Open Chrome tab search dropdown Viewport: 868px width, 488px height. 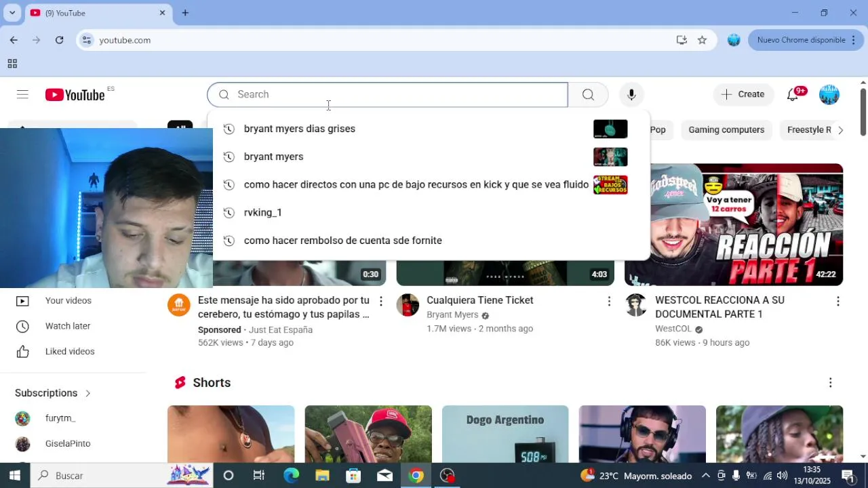tap(12, 12)
